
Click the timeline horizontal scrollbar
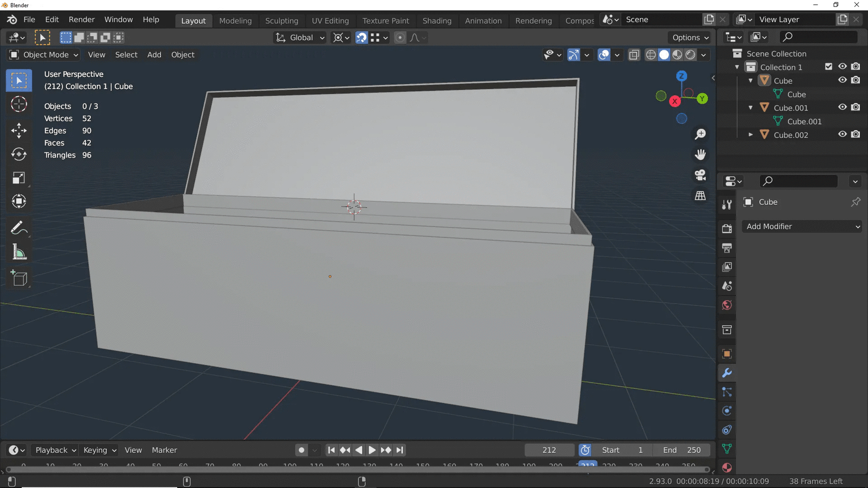[357, 470]
